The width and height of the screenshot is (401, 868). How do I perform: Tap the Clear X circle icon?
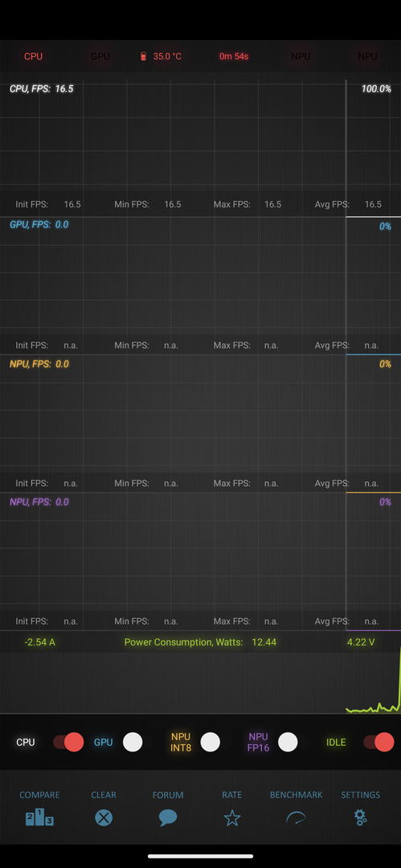pos(104,817)
